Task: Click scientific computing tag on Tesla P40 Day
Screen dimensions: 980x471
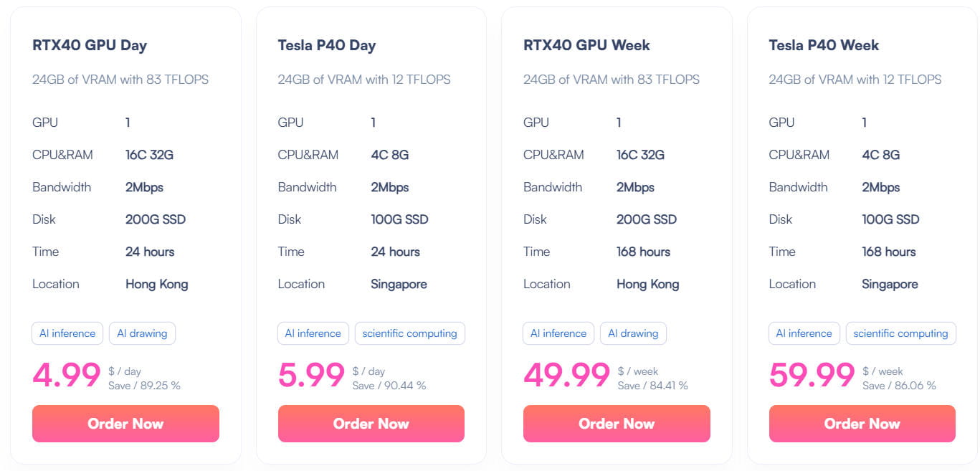Action: [409, 333]
